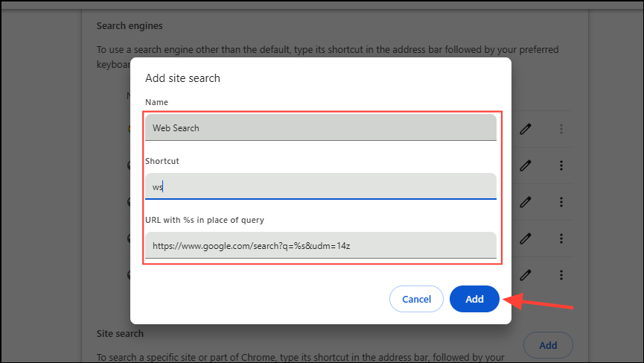Image resolution: width=644 pixels, height=363 pixels.
Task: Open the three-dot menu in the fifth row
Action: click(x=561, y=274)
